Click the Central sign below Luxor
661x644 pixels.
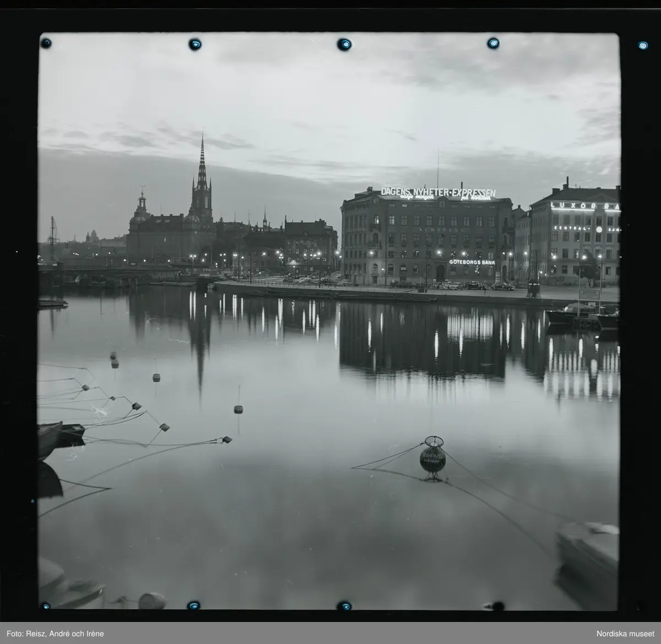[567, 228]
